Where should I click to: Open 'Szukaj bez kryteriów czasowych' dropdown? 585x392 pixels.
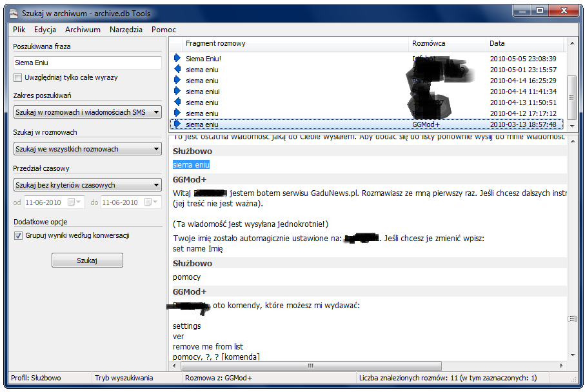tap(88, 185)
